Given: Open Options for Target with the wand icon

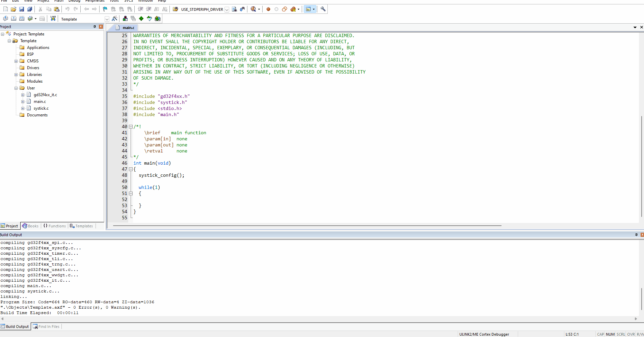Looking at the screenshot, I should tap(115, 19).
